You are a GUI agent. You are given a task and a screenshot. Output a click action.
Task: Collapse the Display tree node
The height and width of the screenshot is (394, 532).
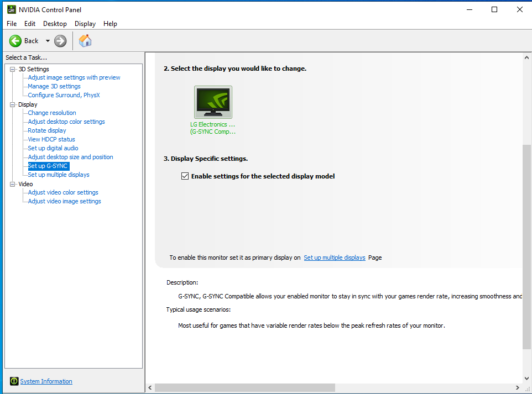(x=13, y=104)
